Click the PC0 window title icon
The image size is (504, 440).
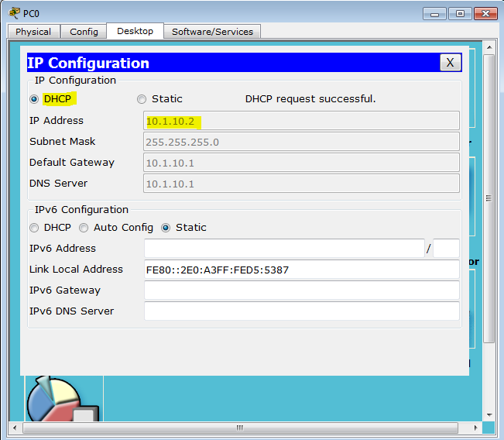click(x=14, y=13)
